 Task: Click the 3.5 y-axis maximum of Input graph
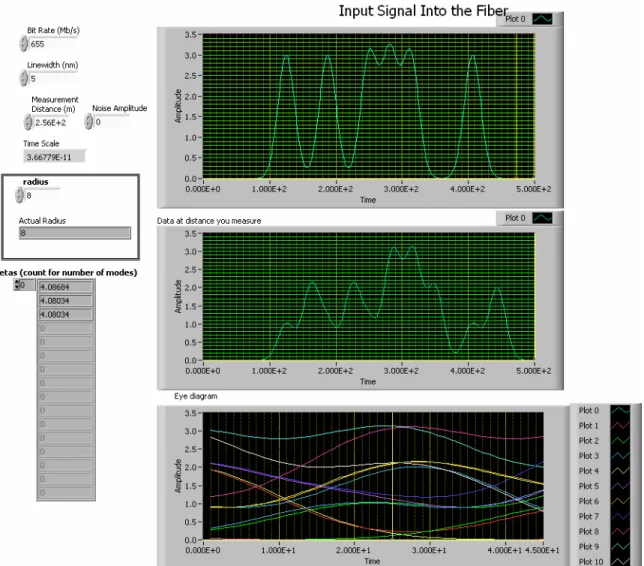pyautogui.click(x=191, y=35)
